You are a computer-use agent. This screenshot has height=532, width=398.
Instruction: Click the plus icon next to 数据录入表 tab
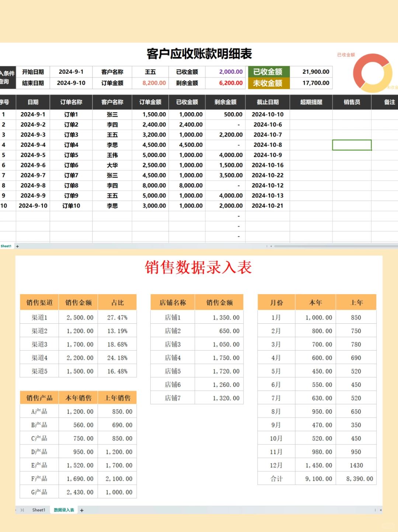(x=82, y=510)
